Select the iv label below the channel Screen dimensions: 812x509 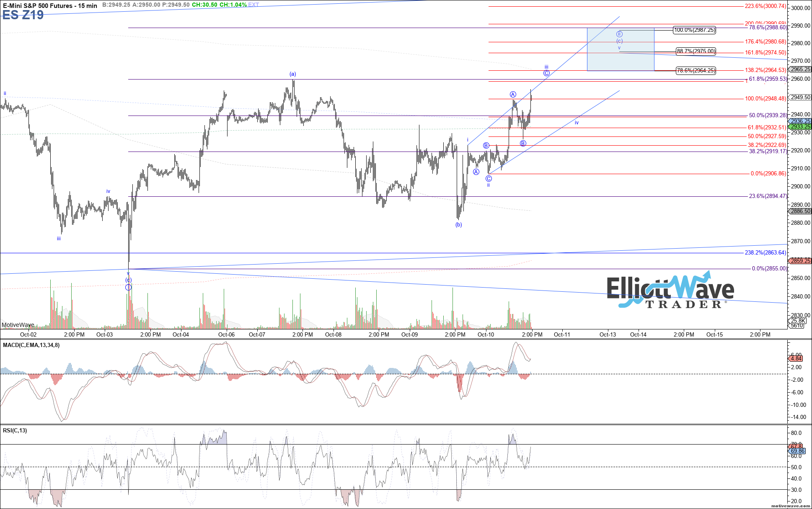click(x=577, y=123)
